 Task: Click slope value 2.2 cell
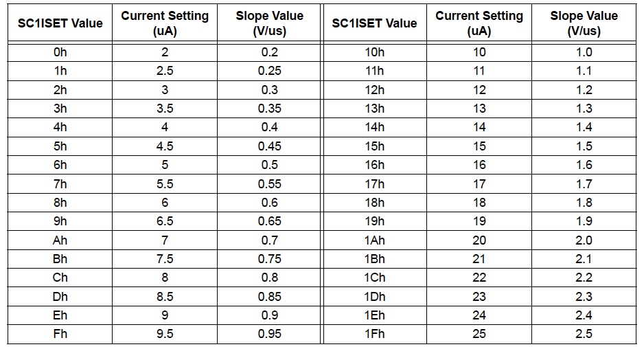[x=584, y=278]
